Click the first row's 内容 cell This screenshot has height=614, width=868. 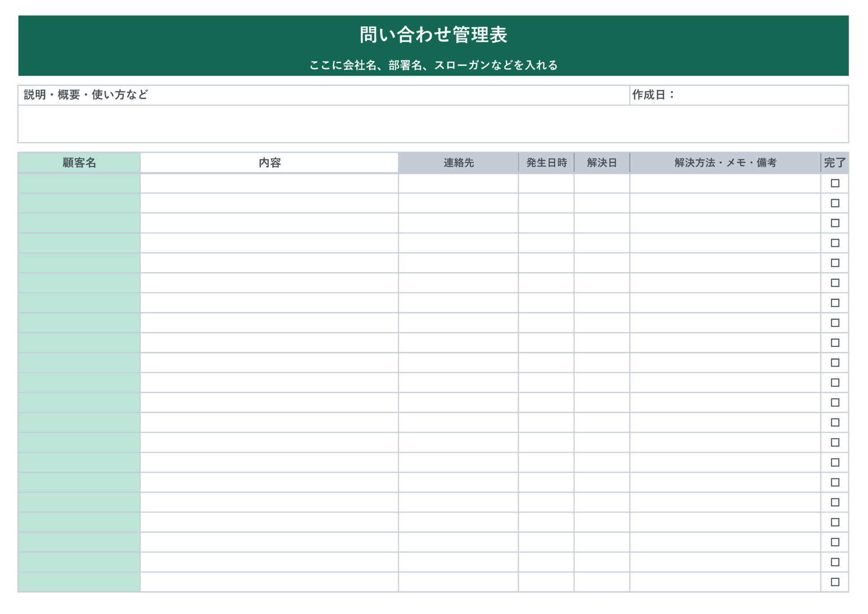pyautogui.click(x=269, y=183)
